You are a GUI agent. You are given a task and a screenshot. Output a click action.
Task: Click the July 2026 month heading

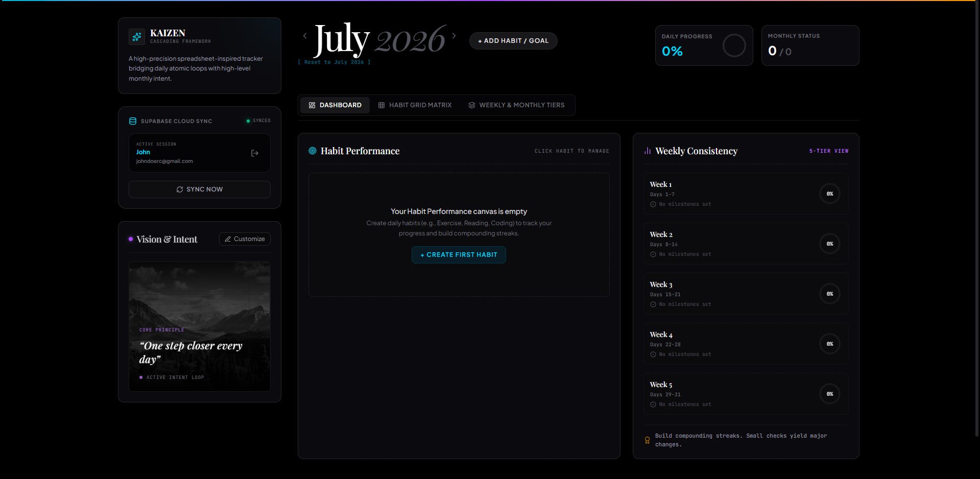point(380,39)
